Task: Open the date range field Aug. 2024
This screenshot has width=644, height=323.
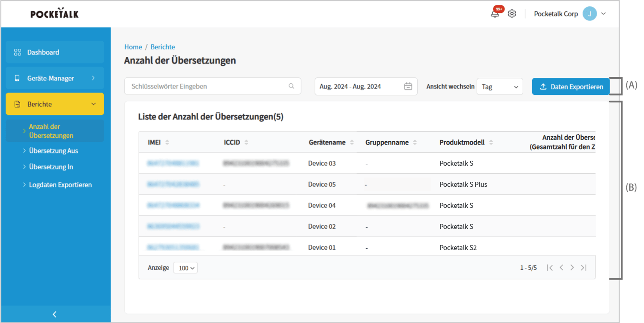Action: 366,86
